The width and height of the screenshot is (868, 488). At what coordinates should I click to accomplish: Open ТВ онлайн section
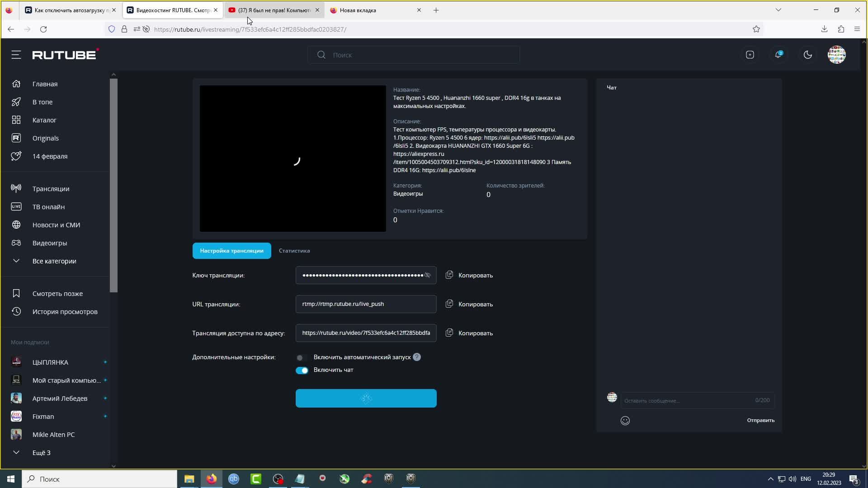[48, 207]
